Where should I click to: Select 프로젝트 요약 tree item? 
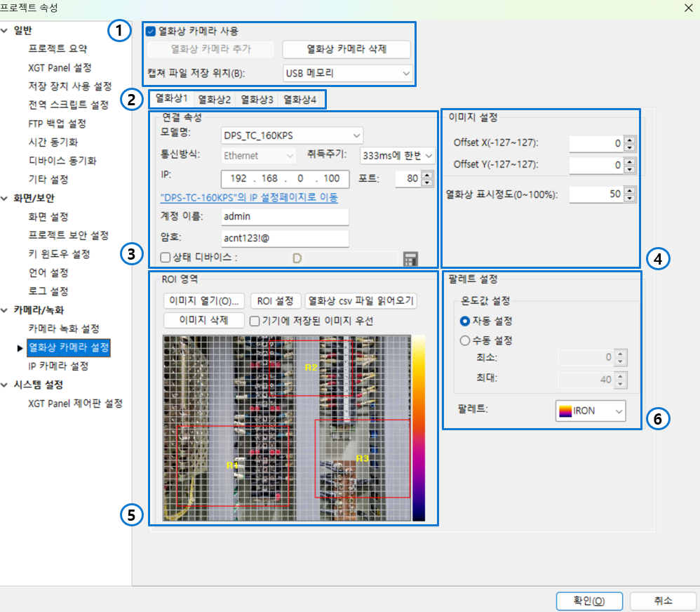(58, 48)
